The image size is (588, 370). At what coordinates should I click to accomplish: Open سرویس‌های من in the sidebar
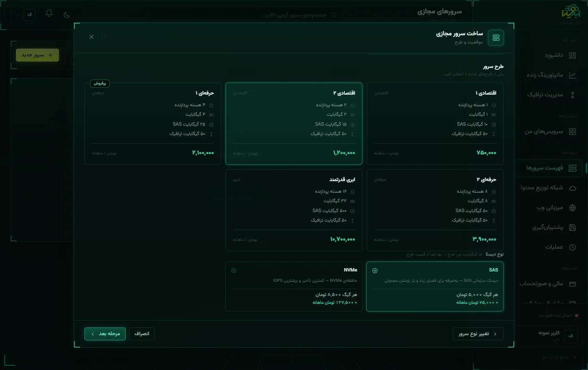coord(550,132)
